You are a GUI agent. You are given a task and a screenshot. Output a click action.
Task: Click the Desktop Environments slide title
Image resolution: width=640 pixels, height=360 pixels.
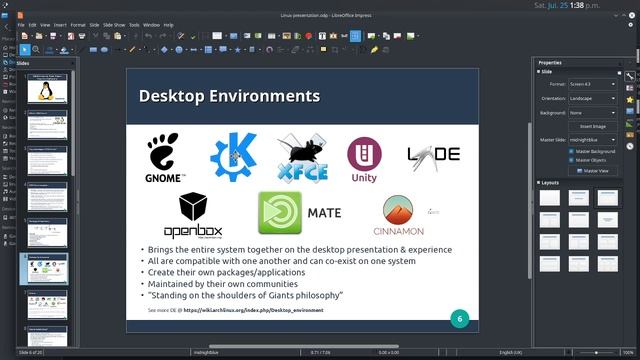point(229,96)
